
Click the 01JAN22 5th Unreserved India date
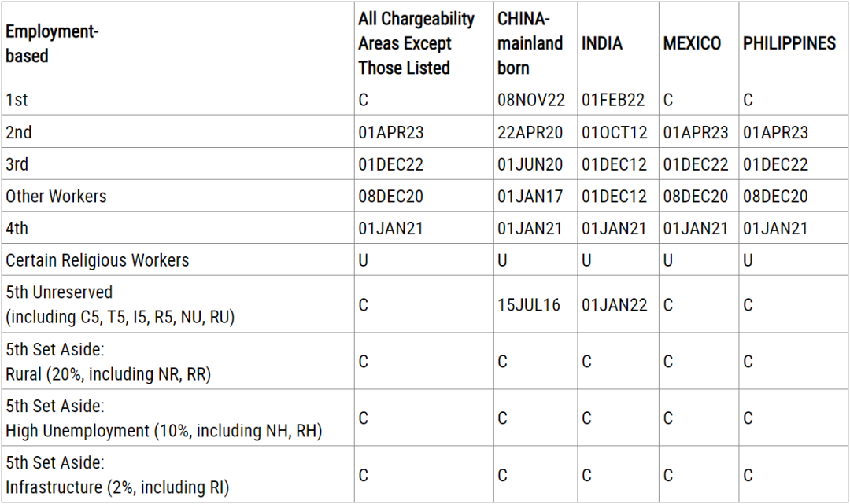614,305
